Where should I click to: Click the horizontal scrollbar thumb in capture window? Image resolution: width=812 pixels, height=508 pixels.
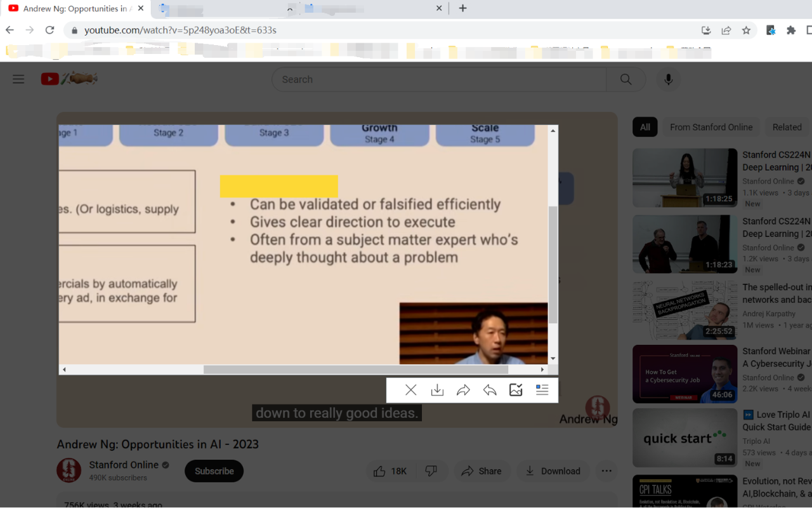(x=355, y=370)
